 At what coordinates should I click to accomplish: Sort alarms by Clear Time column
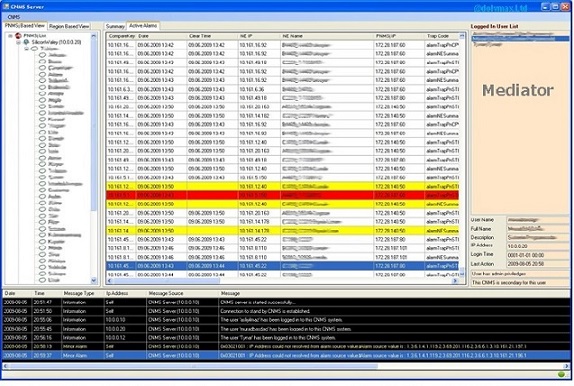(212, 36)
